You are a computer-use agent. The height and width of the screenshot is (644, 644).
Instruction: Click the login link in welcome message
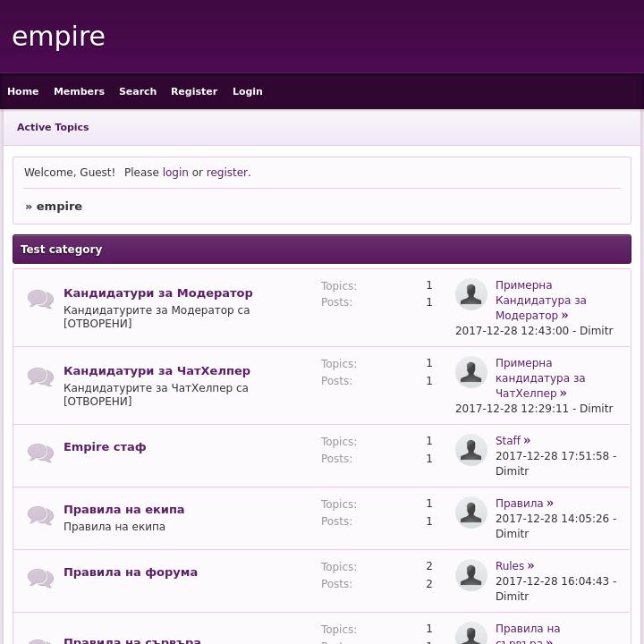(175, 173)
